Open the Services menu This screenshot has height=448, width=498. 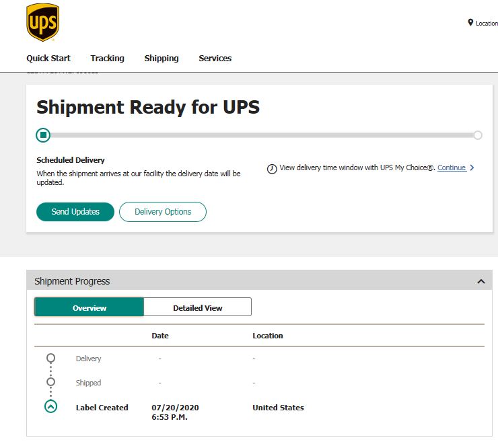pyautogui.click(x=215, y=59)
